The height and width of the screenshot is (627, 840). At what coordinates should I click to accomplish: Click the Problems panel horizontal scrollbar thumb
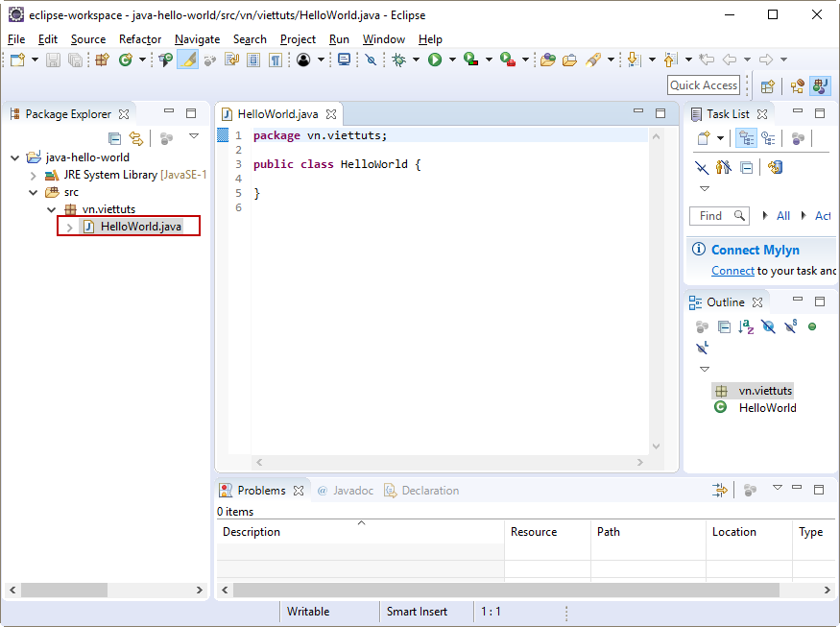point(506,590)
